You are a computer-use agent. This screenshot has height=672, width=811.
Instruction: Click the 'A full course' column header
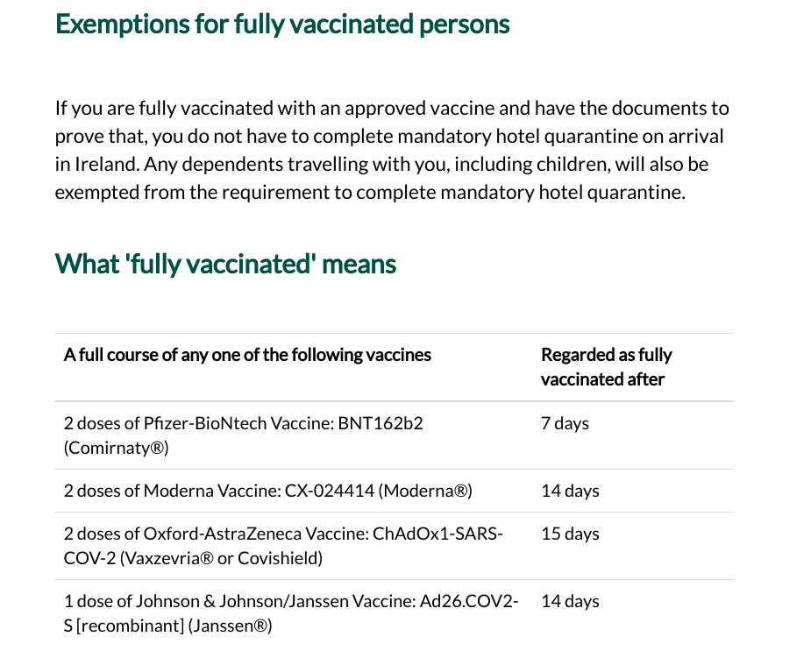pos(247,355)
